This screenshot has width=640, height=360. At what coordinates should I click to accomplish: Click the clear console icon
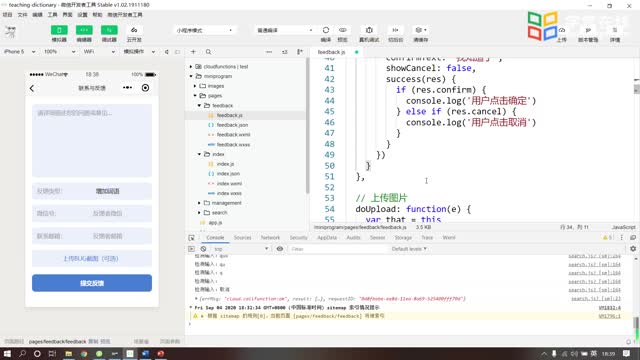[203, 249]
